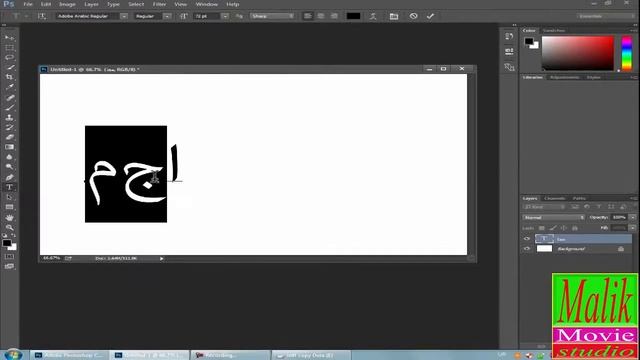640x360 pixels.
Task: Open the workspace Essentials dropdown
Action: (606, 16)
